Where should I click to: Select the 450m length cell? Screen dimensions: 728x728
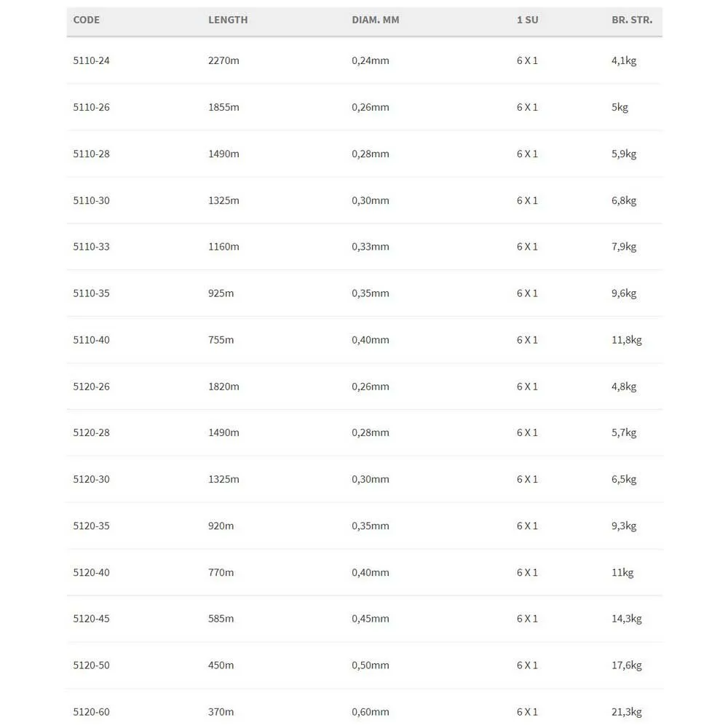[221, 665]
